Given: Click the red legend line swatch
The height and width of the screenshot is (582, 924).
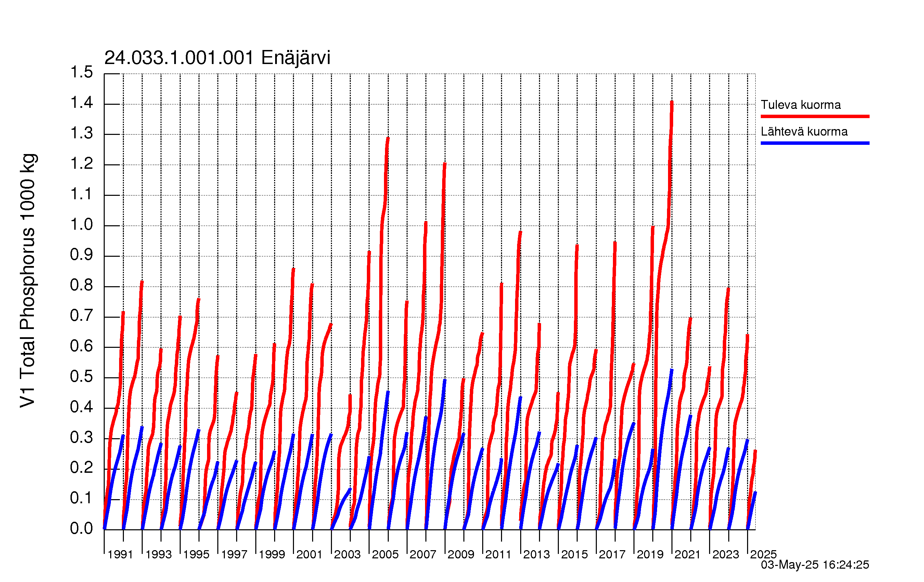Looking at the screenshot, I should tap(815, 116).
